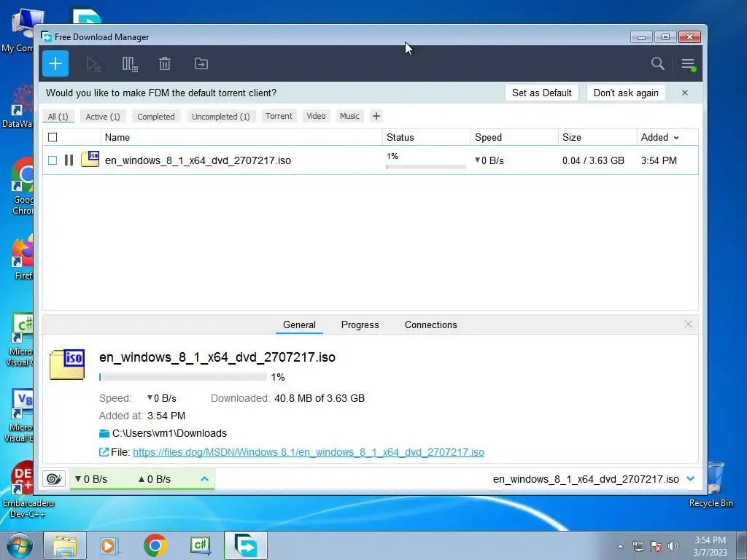Add a new download with the plus button
This screenshot has width=747, height=560.
click(55, 63)
